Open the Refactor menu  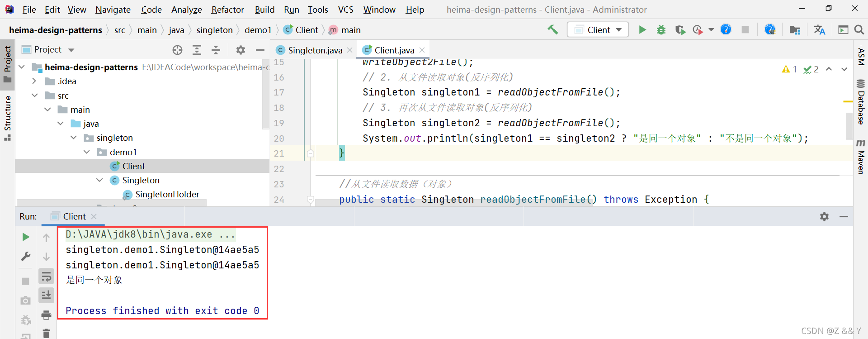coord(227,10)
